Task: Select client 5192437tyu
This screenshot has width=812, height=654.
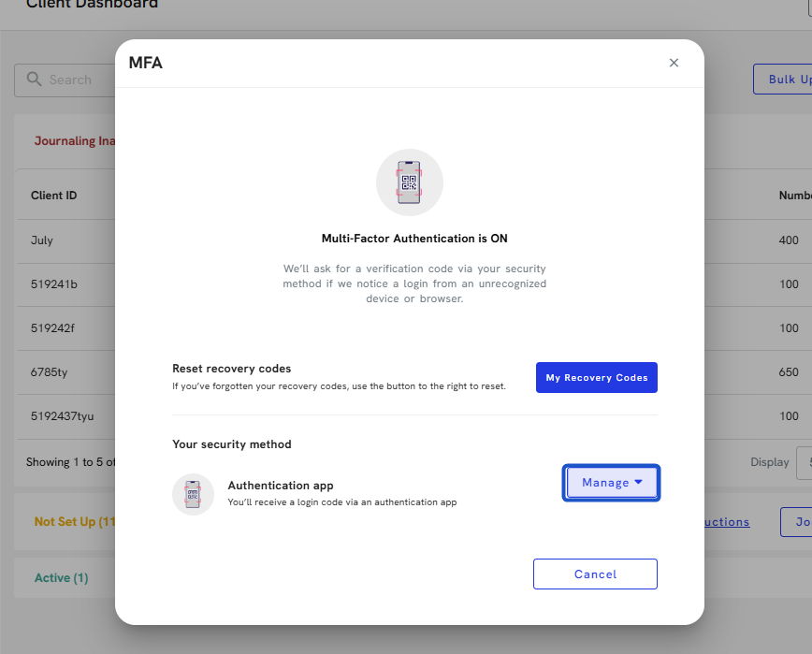Action: pyautogui.click(x=62, y=416)
